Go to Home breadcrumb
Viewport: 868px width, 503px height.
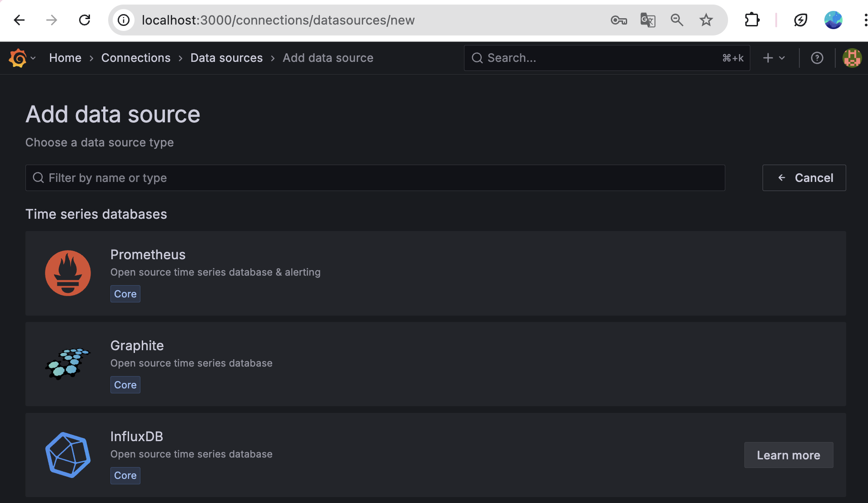(65, 58)
